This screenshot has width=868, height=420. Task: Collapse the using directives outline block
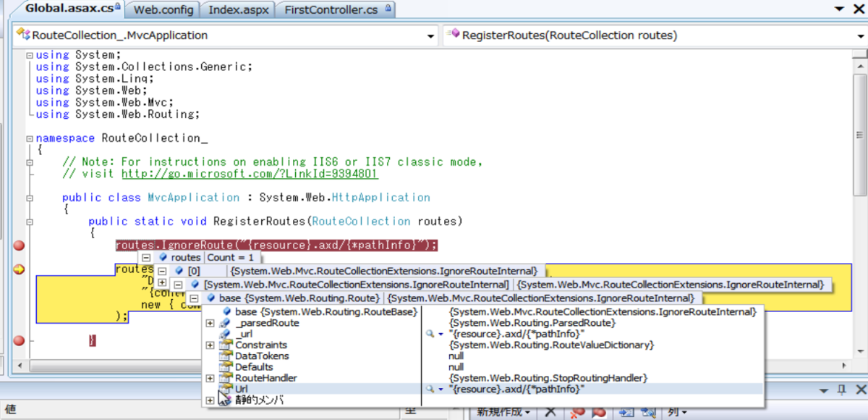point(28,55)
